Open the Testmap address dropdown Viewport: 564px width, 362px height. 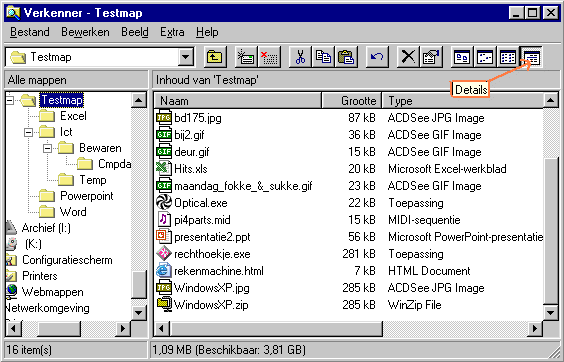coord(186,57)
